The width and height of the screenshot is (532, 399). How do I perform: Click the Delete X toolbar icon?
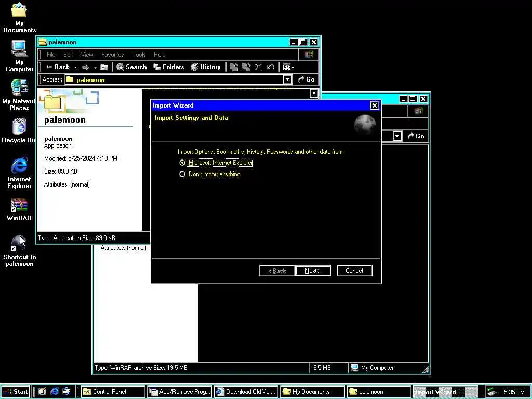(x=258, y=67)
